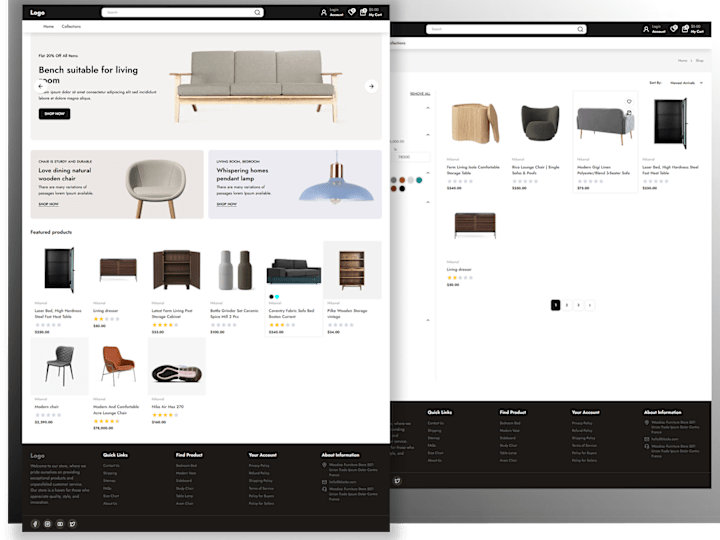
Task: Click email envelope icon in front footer
Action: 324,482
